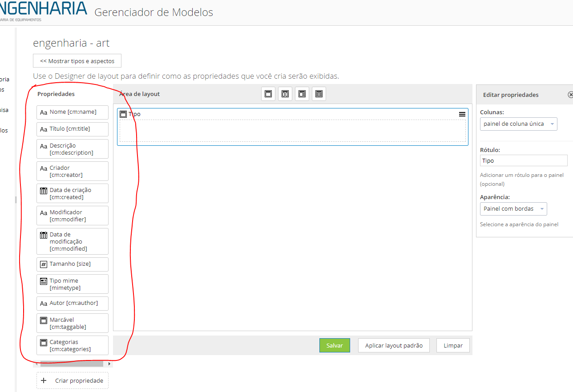Viewport: 573px width, 392px height.
Task: Add a three column panel from the layout toolbar
Action: click(x=319, y=94)
